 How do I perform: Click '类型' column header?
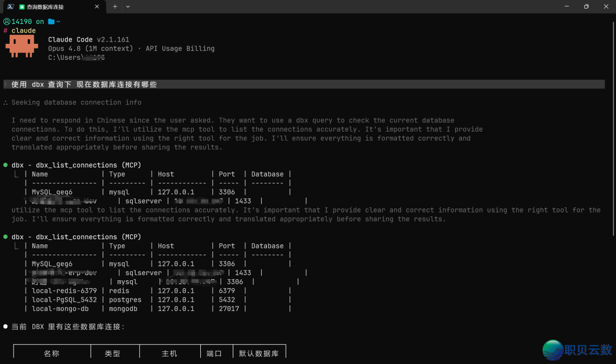pos(112,353)
